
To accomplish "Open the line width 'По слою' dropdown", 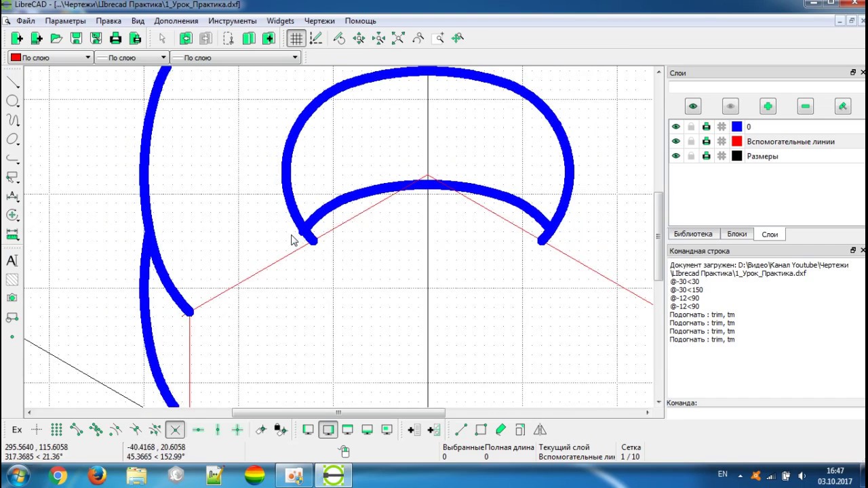I will click(132, 58).
